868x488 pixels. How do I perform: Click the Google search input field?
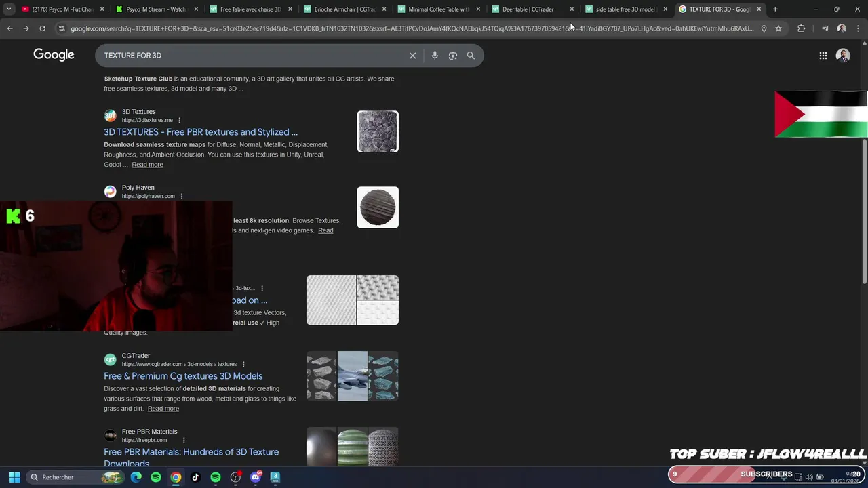coord(251,56)
